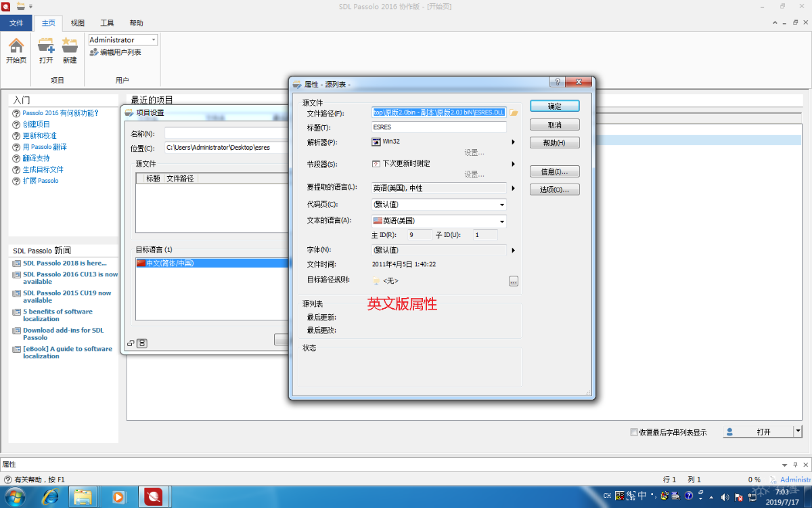The height and width of the screenshot is (508, 812).
Task: Click 取消 in properties dialog
Action: 555,125
